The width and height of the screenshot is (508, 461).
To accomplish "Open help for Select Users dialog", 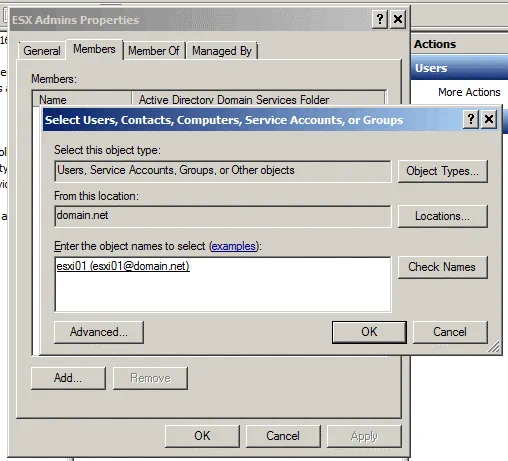I will click(x=471, y=119).
